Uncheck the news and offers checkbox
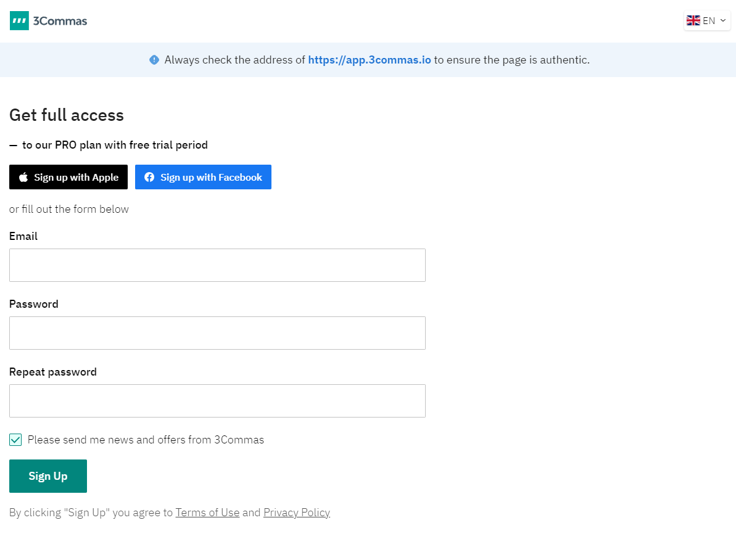Image resolution: width=736 pixels, height=560 pixels. click(x=15, y=440)
